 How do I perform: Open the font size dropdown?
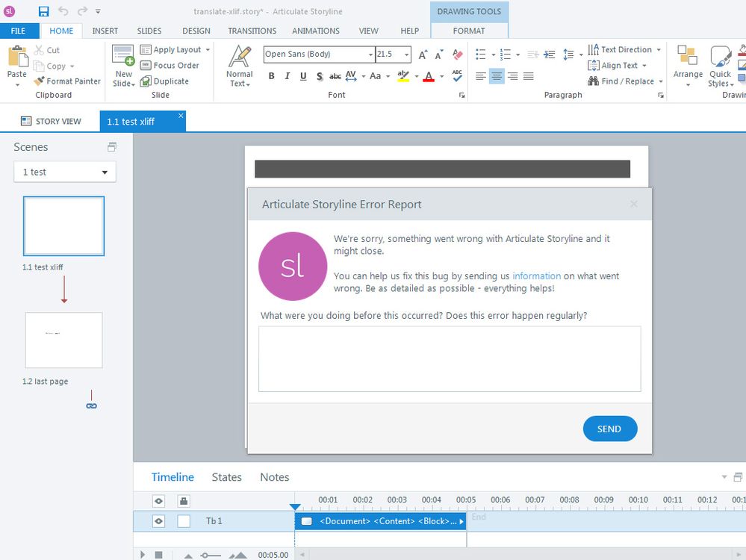[406, 55]
